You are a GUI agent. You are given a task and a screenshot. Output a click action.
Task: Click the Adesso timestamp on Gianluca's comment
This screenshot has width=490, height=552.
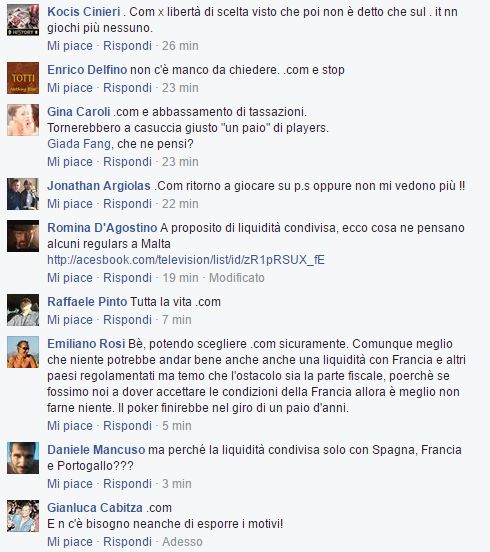tap(182, 541)
